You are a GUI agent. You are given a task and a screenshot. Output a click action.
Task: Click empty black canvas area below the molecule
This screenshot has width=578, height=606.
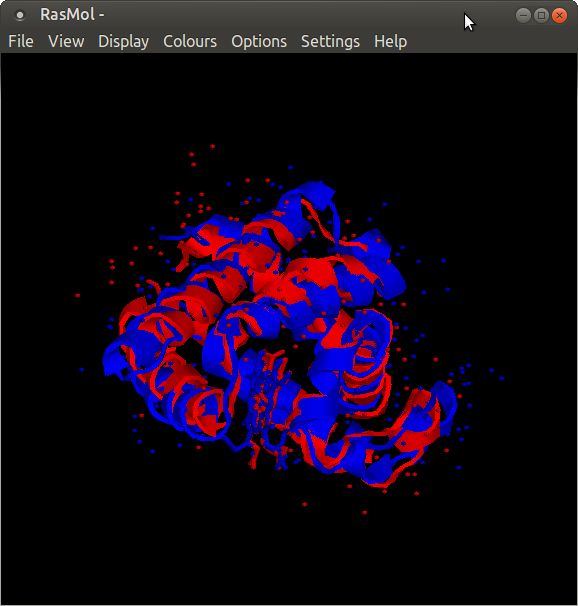pos(289,560)
